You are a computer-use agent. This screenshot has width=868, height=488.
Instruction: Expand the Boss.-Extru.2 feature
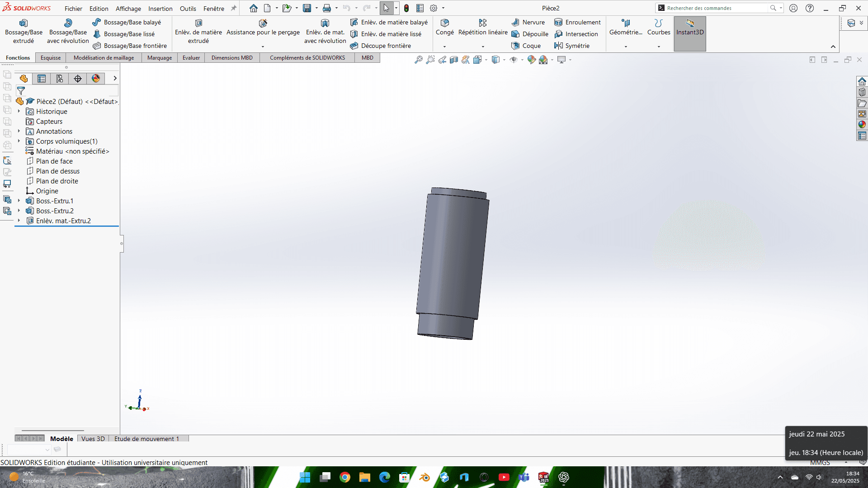19,211
